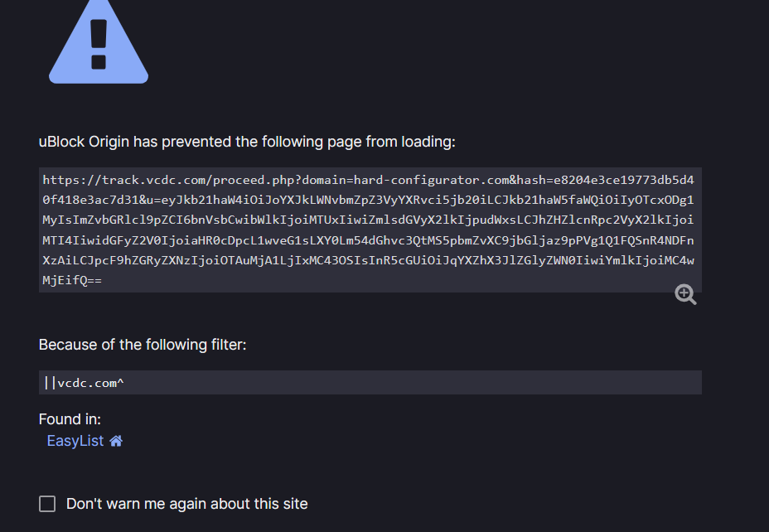Image resolution: width=769 pixels, height=532 pixels.
Task: Click the final MjEifQ== URL segment
Action: click(72, 281)
